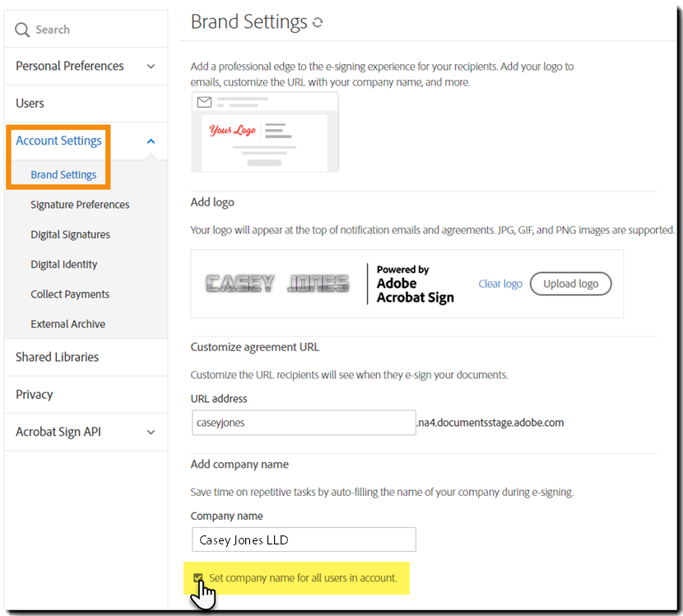Expand the Acrobat Sign API section
Screen dimensions: 683x616
pos(151,432)
